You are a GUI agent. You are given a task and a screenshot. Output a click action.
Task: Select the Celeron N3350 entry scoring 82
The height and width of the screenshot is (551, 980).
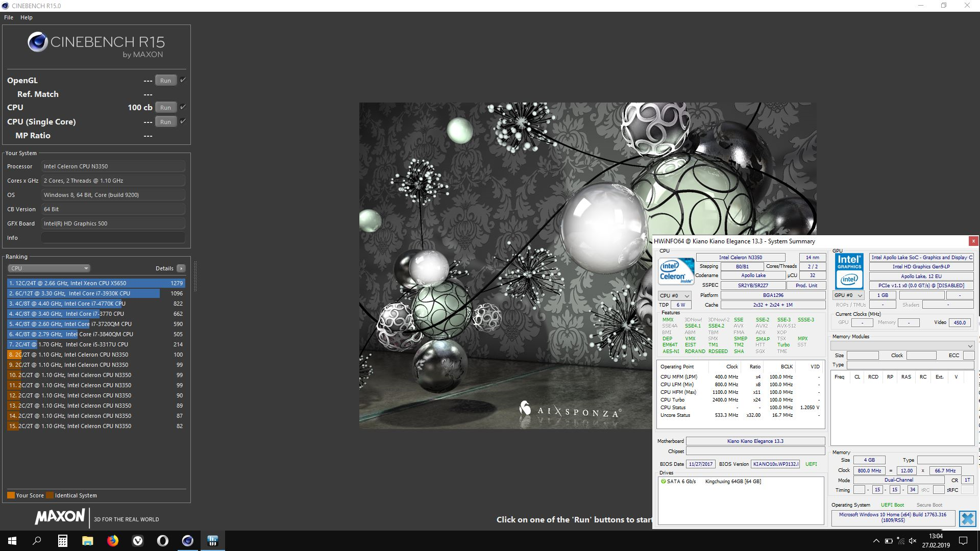[x=96, y=426]
